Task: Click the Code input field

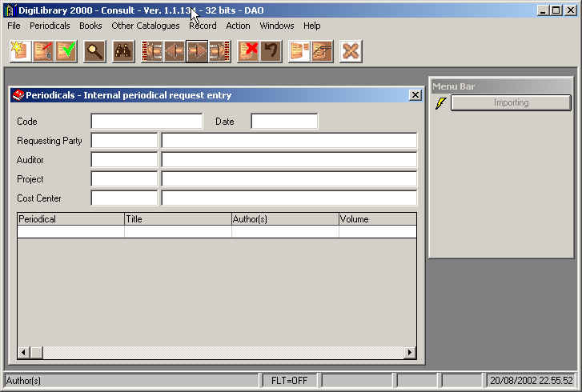Action: click(147, 122)
